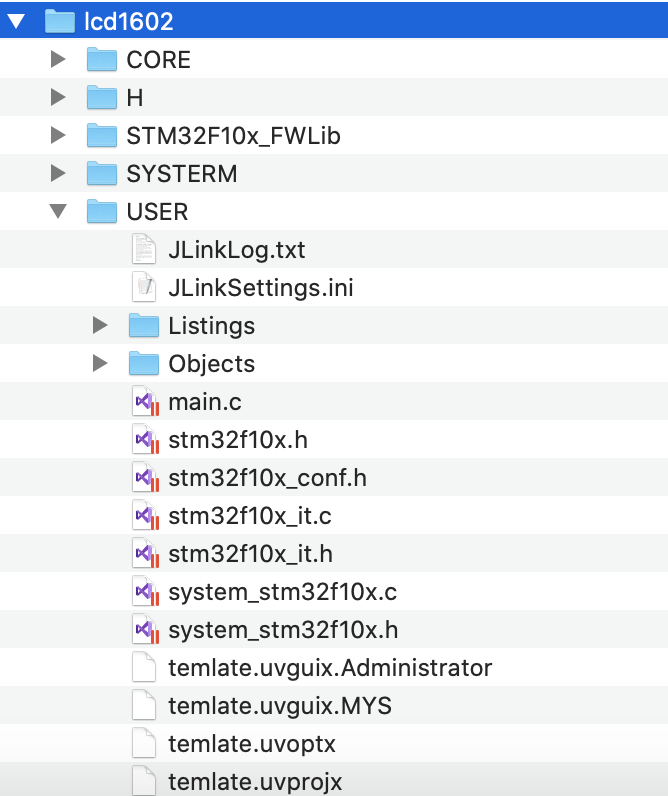Expand the CORE folder
This screenshot has width=668, height=796.
58,60
